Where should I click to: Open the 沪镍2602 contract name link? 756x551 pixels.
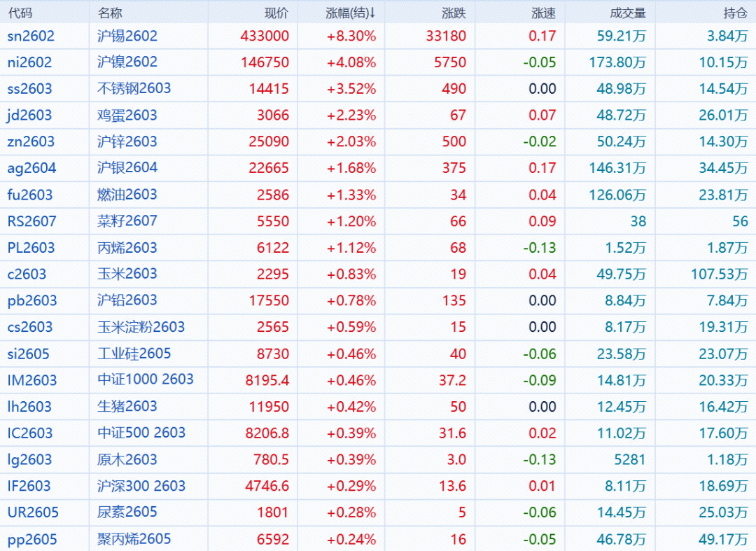click(x=127, y=62)
